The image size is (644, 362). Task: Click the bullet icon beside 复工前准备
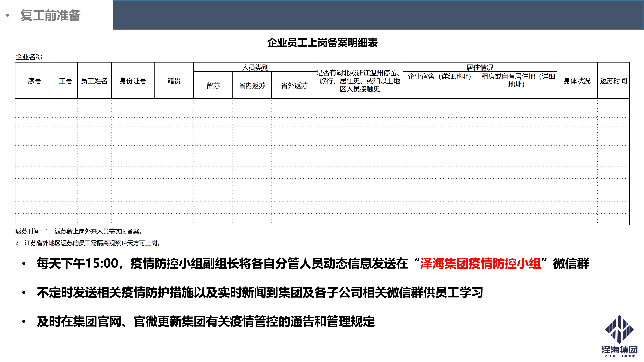tap(8, 15)
